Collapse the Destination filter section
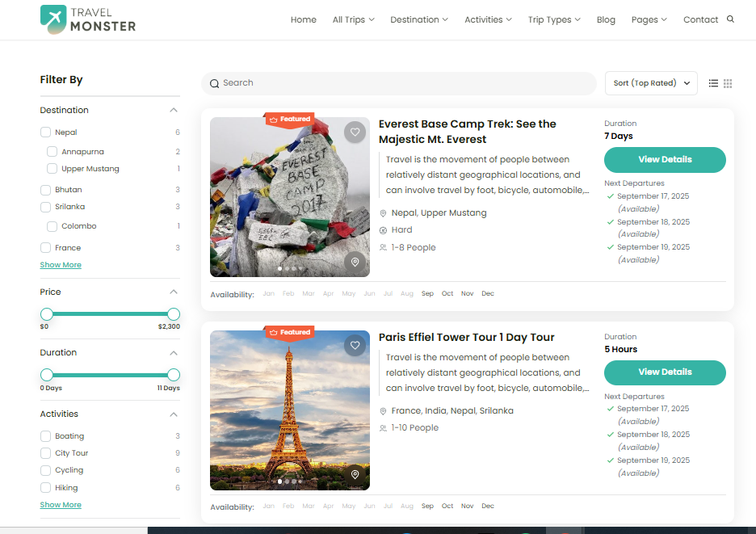The image size is (756, 534). (x=174, y=111)
